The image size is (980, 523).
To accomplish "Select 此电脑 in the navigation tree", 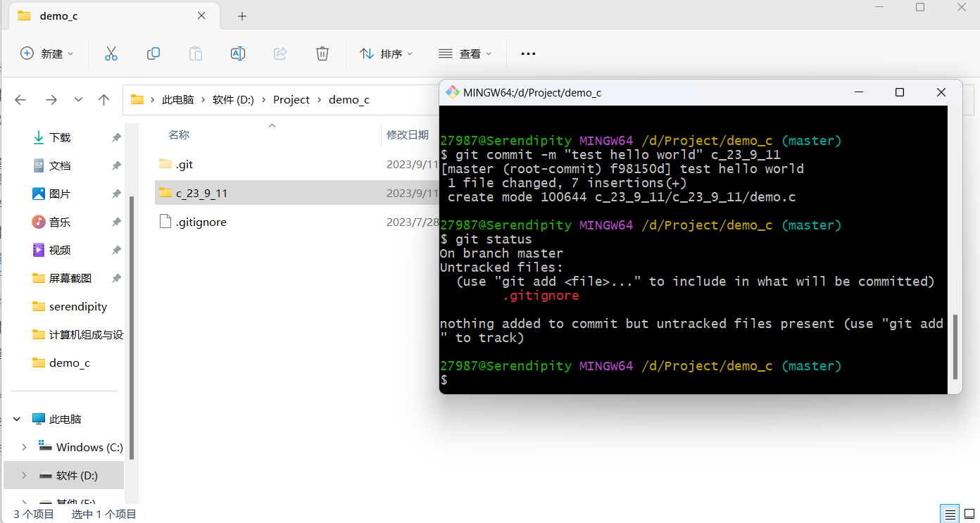I will (65, 420).
